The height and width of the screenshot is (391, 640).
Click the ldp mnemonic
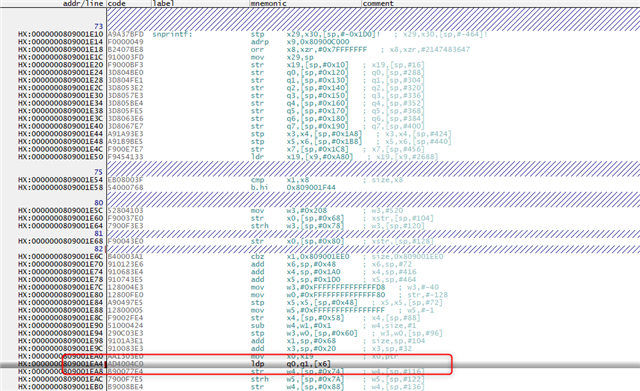tap(258, 364)
